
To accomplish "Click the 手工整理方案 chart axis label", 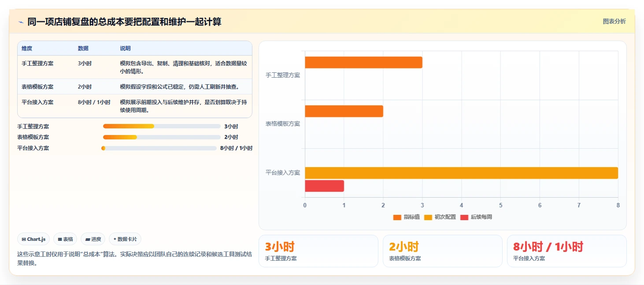I will [x=283, y=75].
